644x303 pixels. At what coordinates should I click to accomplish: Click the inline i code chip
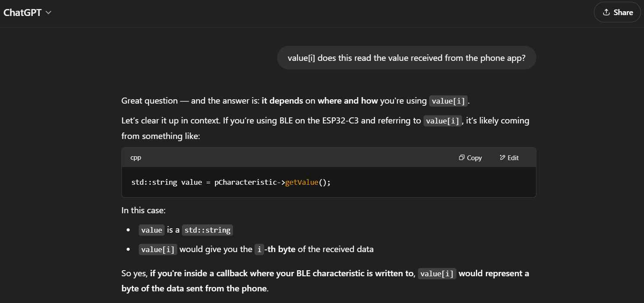[259, 249]
